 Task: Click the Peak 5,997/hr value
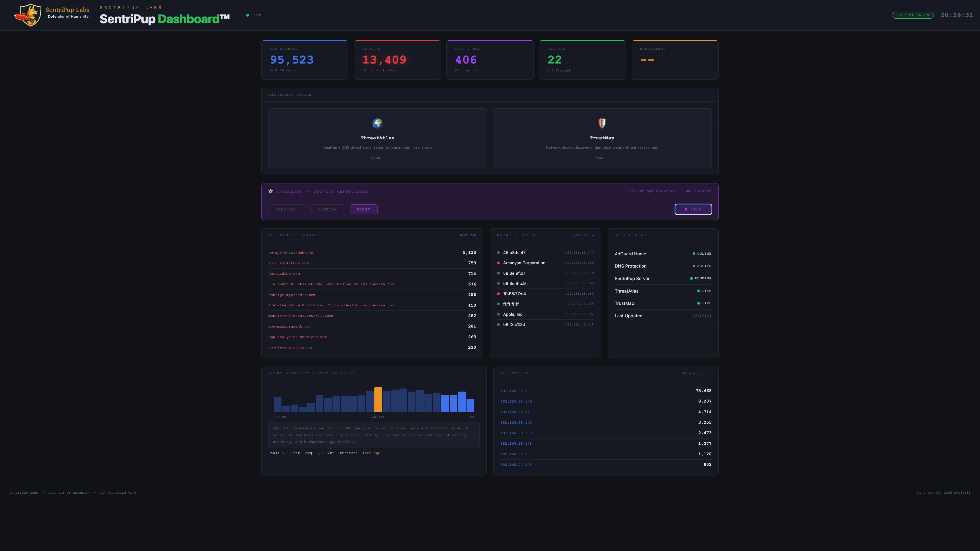coord(291,453)
